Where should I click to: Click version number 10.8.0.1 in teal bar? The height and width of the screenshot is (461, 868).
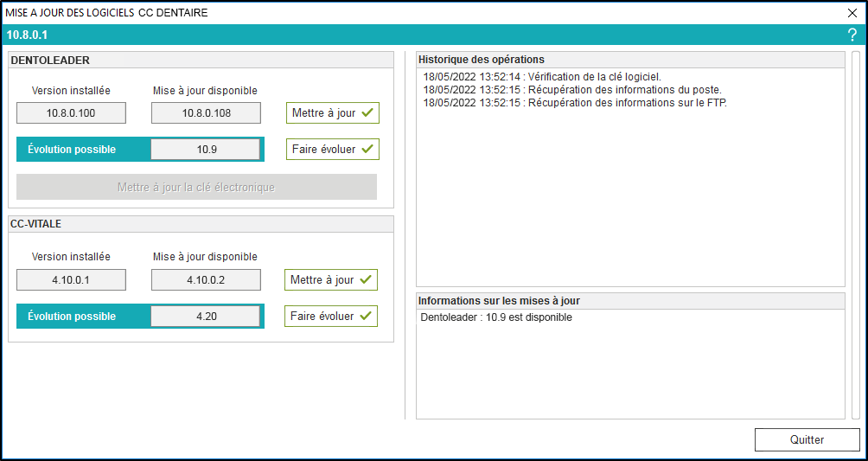tap(27, 35)
